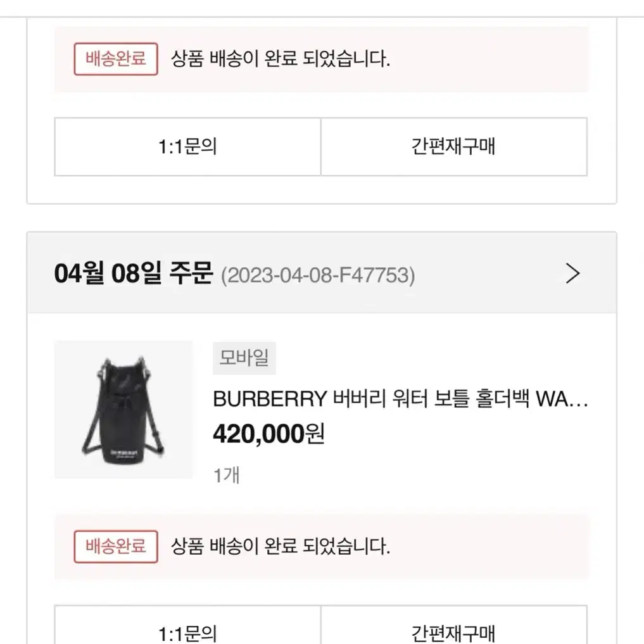Open 1:1문의 for the upper order
Image resolution: width=644 pixels, height=644 pixels.
point(187,147)
